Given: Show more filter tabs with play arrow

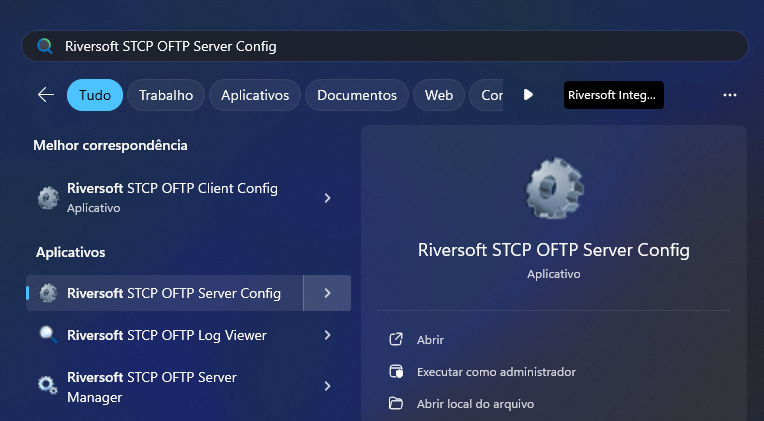Looking at the screenshot, I should 528,95.
